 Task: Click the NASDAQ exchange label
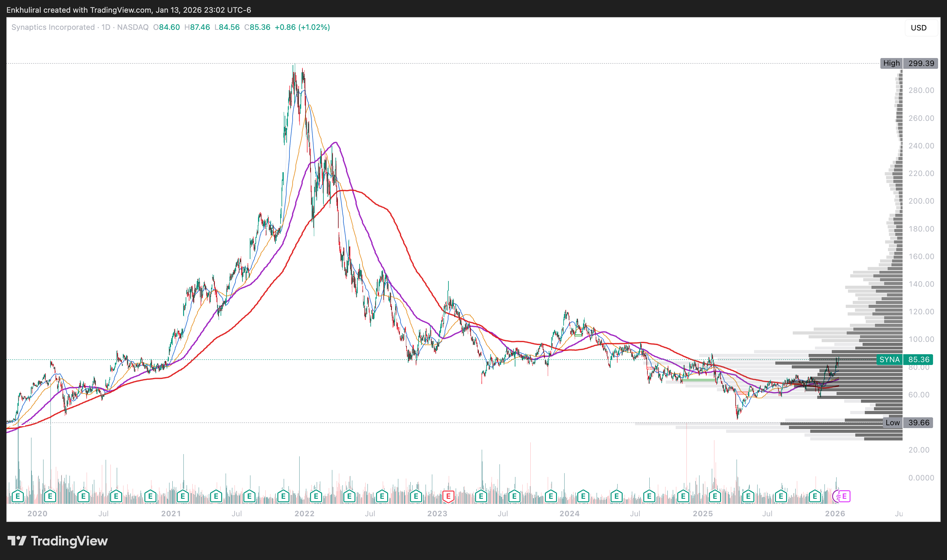(133, 27)
